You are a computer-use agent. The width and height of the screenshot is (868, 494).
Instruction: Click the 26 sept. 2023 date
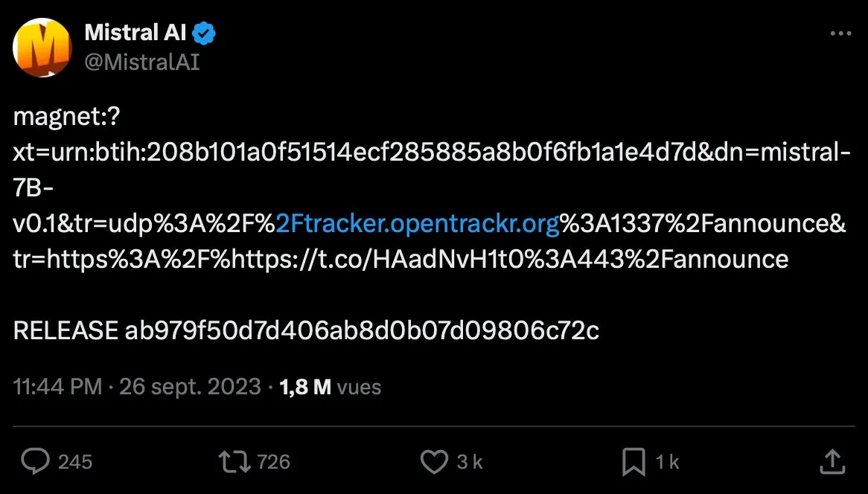[190, 387]
